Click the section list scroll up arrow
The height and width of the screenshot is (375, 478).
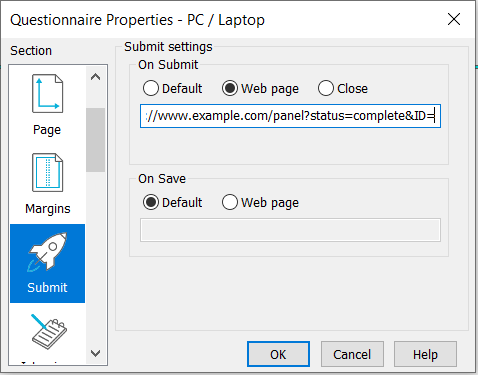(96, 77)
